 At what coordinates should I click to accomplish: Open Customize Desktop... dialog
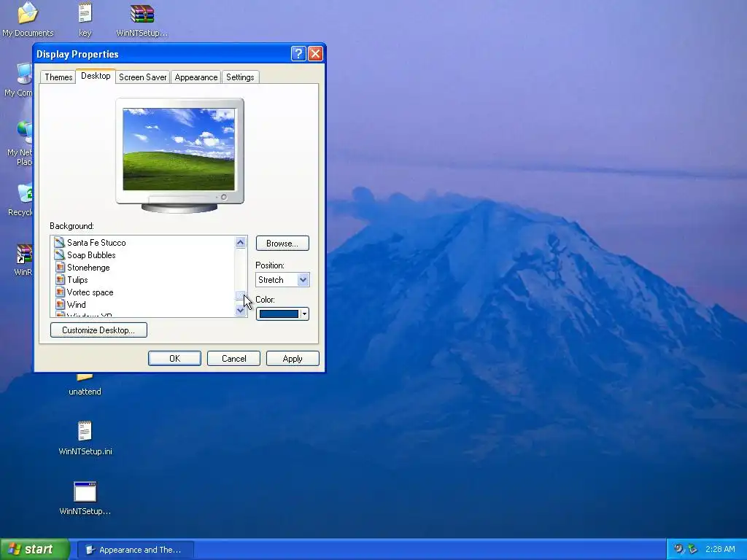click(98, 330)
